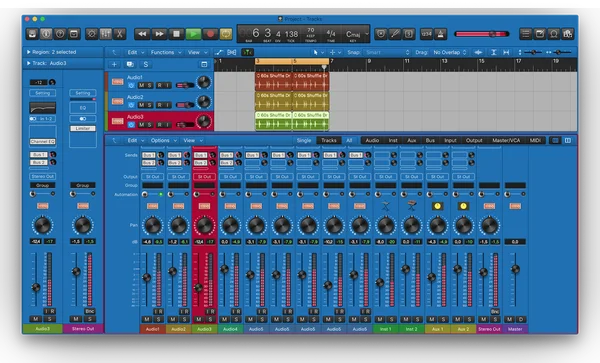Toggle the yellow Cycle button
This screenshot has height=363, width=600.
coord(226,34)
